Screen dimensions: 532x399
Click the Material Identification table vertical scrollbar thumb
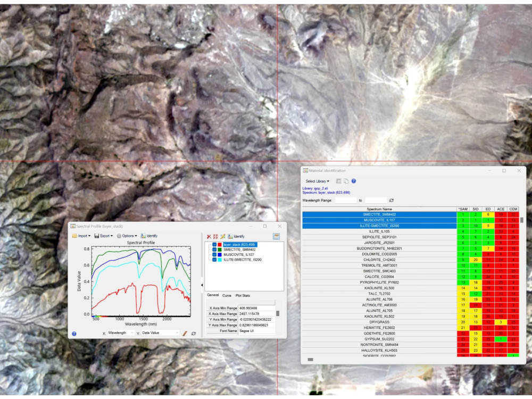click(521, 220)
